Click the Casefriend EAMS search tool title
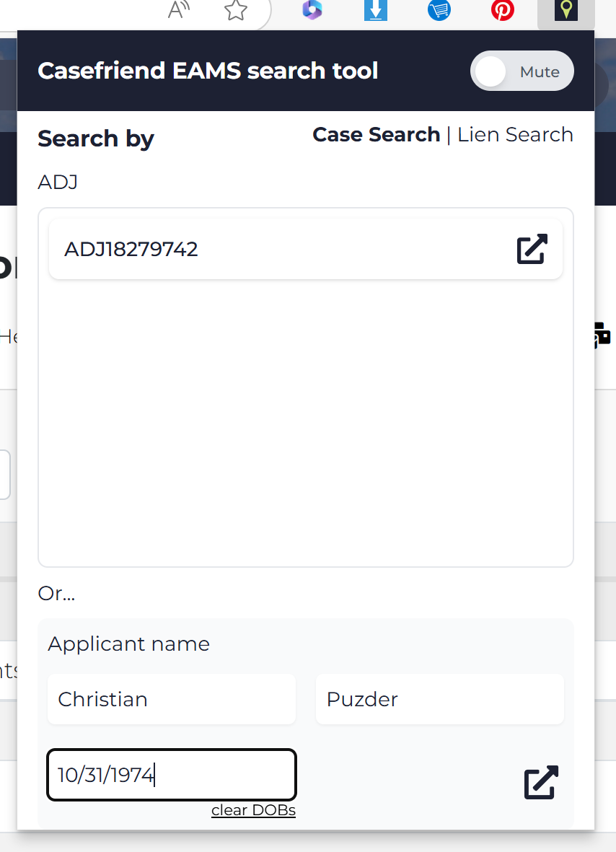 (x=208, y=71)
